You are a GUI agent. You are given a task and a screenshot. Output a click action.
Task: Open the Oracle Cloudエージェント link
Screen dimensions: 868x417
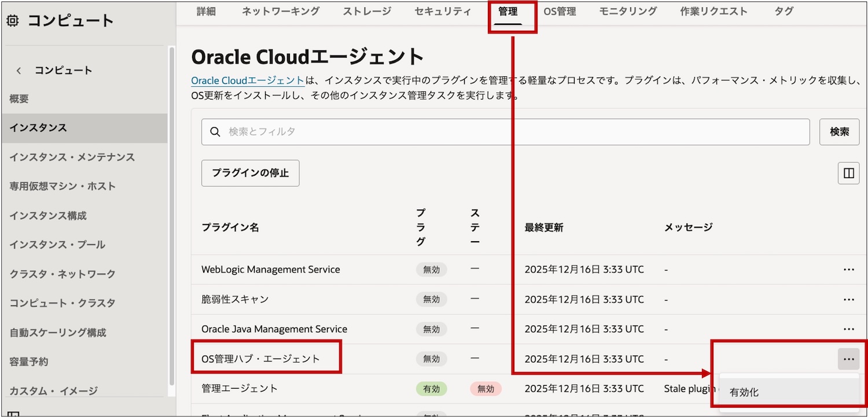[248, 81]
